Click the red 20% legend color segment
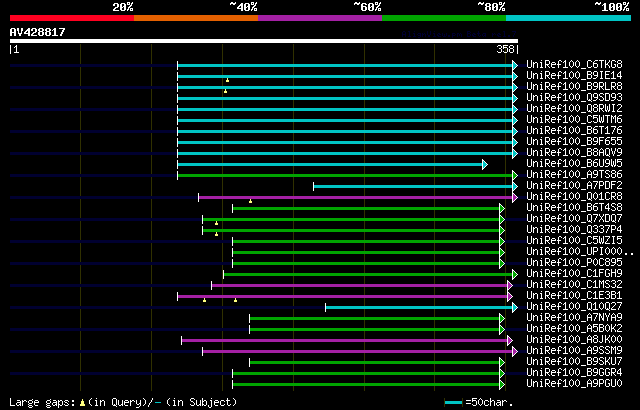 [72, 18]
